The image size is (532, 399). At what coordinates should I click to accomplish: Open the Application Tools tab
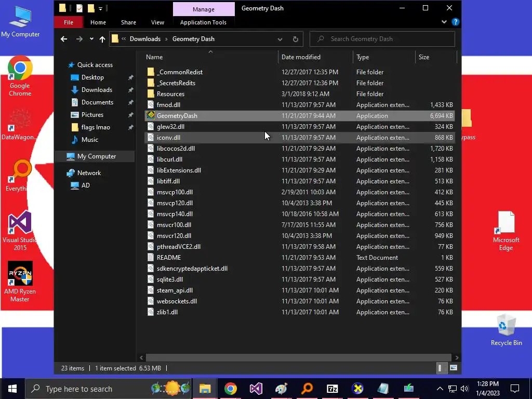[x=203, y=22]
